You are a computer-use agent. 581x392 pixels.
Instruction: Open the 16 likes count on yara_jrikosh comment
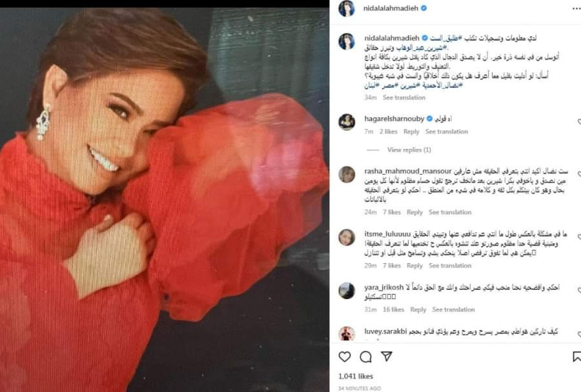point(394,309)
